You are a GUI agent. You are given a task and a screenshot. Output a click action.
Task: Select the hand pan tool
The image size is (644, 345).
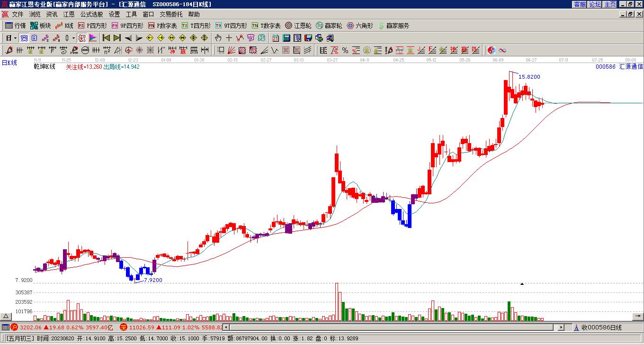pos(218,38)
